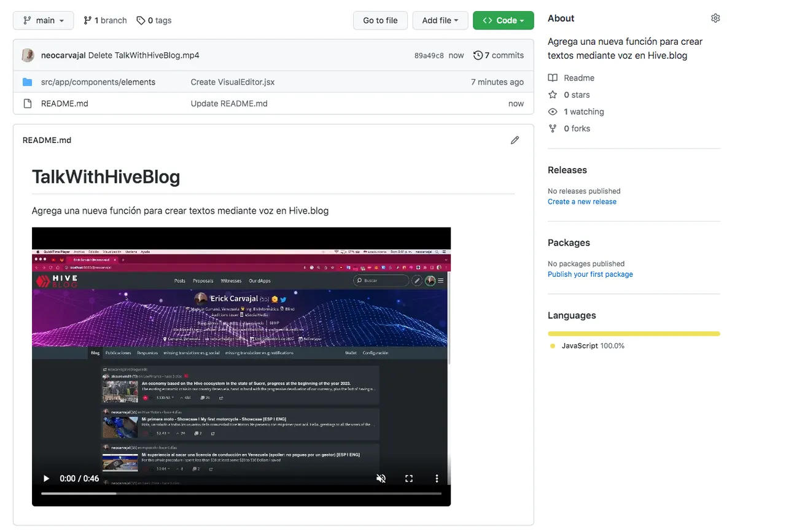
Task: Open video more options menu
Action: [437, 479]
